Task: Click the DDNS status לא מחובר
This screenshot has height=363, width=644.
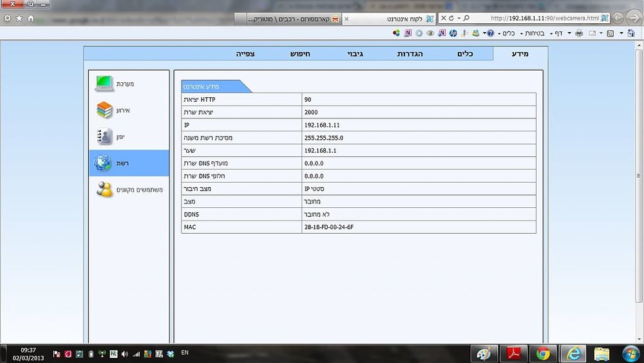Action: 317,214
